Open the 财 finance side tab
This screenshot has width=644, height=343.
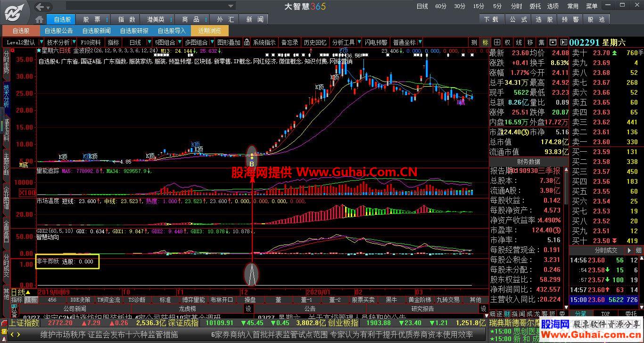507,313
